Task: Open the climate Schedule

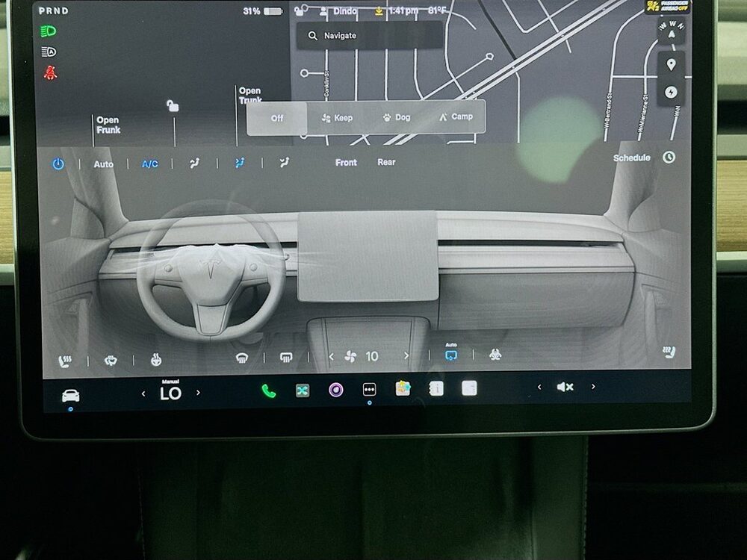Action: (632, 158)
